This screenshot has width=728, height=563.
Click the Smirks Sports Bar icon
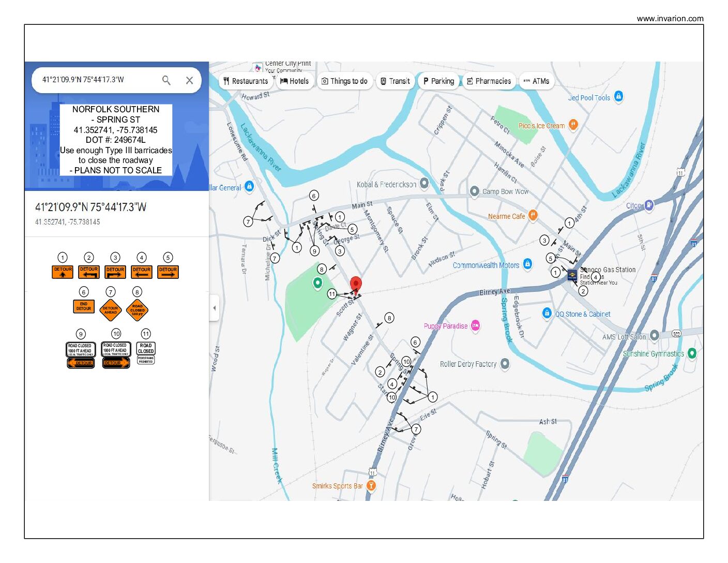[x=371, y=485]
